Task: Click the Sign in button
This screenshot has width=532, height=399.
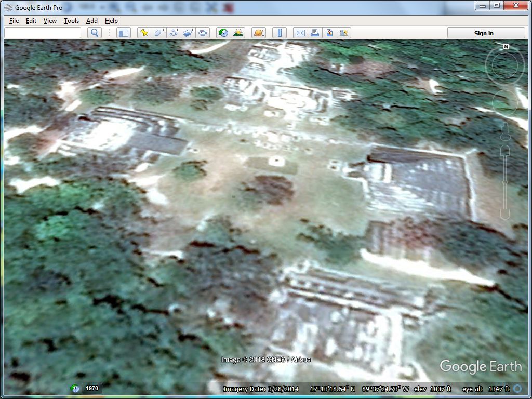Action: click(x=484, y=33)
